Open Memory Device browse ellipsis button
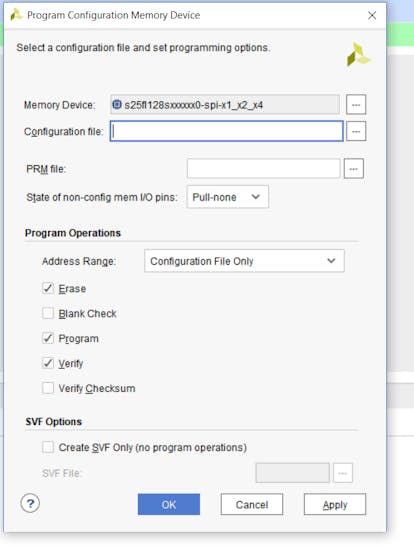This screenshot has width=414, height=555. (x=356, y=105)
